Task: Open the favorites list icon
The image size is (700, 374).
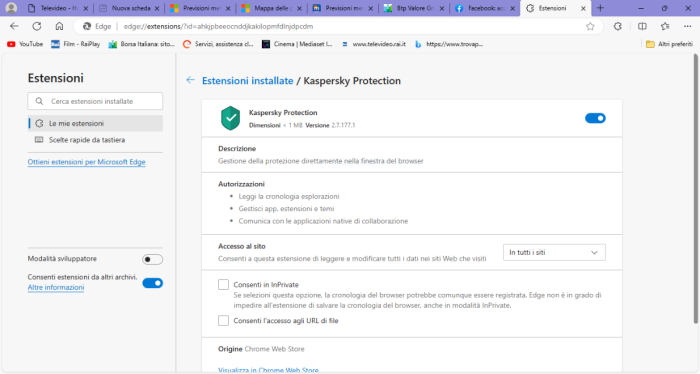Action: pyautogui.click(x=665, y=26)
